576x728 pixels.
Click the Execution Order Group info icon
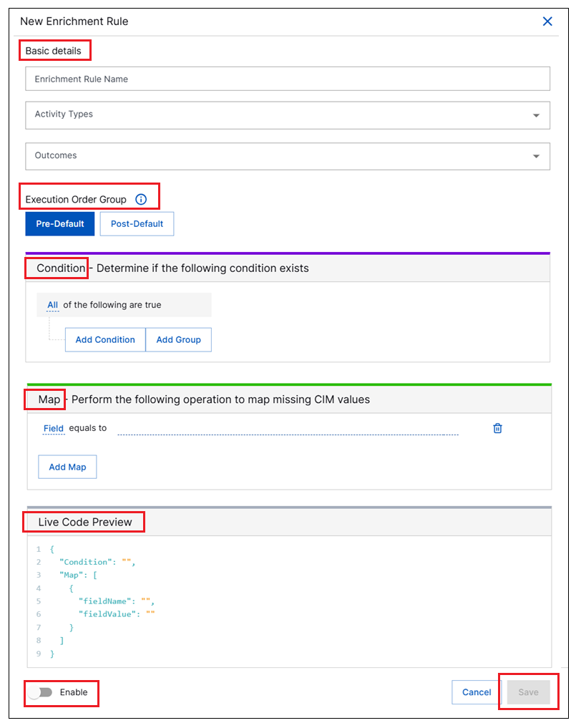[x=141, y=199]
